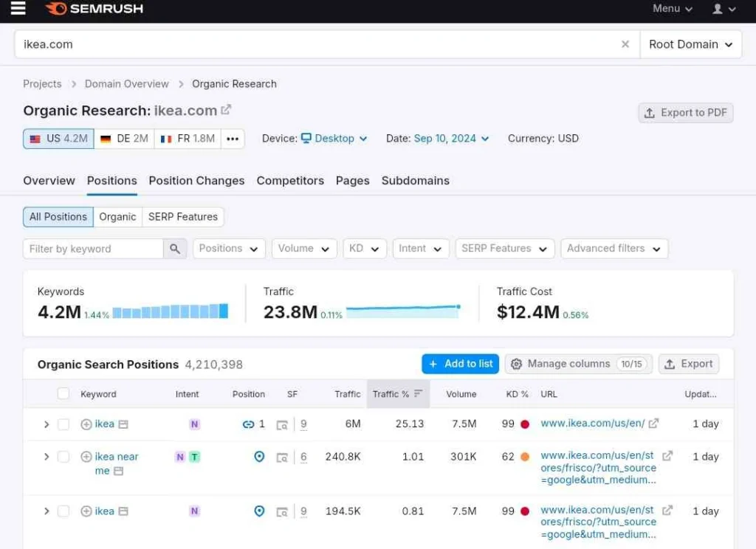Screen dimensions: 756x549
Task: Switch to the Pages tab
Action: (x=352, y=181)
